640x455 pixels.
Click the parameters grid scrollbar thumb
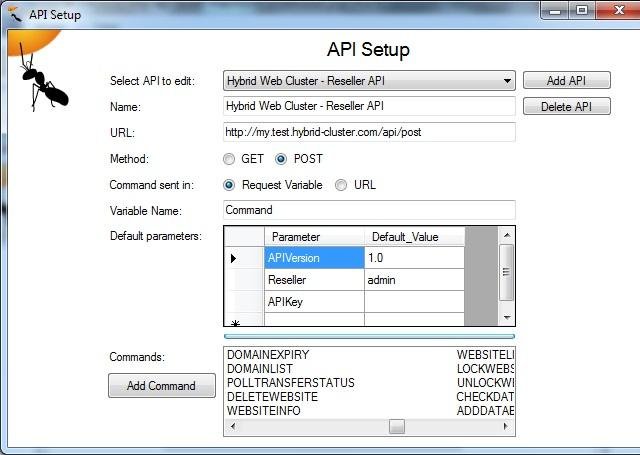tap(507, 272)
